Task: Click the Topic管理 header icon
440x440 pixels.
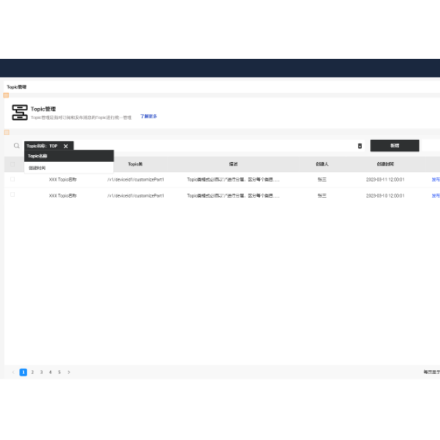Action: (20, 112)
